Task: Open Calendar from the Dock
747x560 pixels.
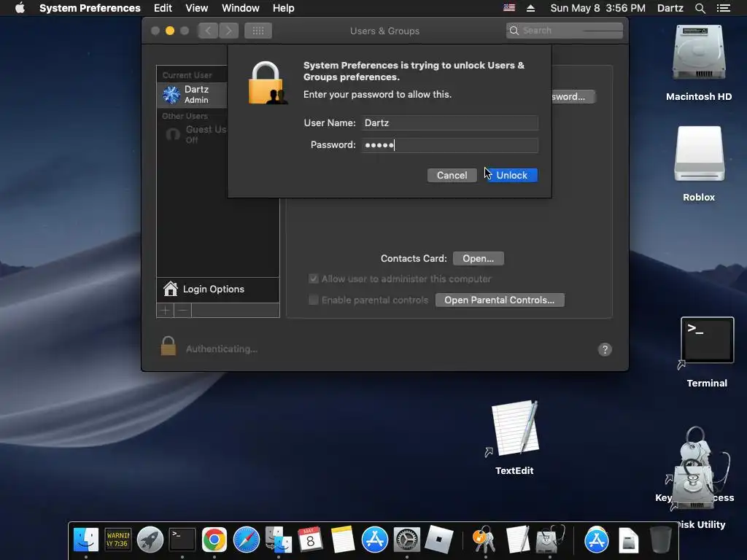Action: pos(310,540)
